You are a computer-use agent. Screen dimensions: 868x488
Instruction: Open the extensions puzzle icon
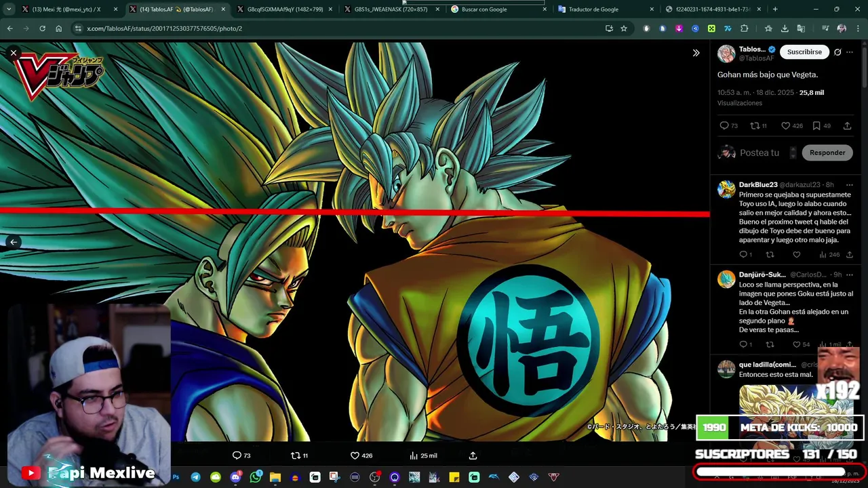pos(744,28)
